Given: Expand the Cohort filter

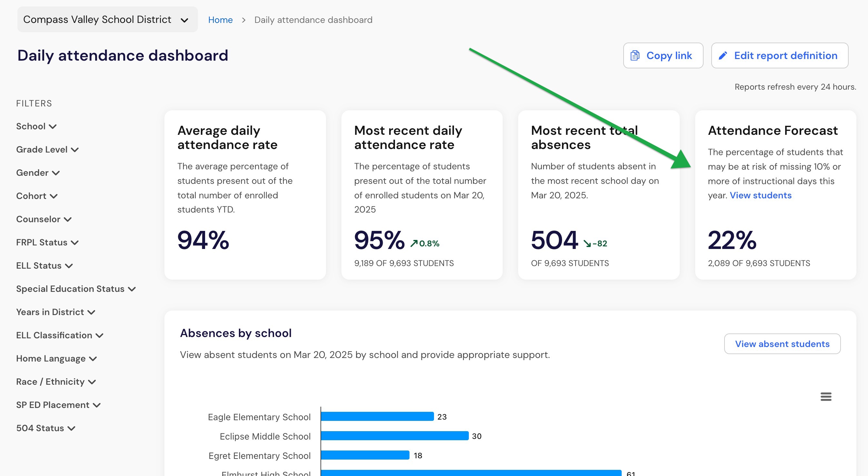Looking at the screenshot, I should [37, 196].
